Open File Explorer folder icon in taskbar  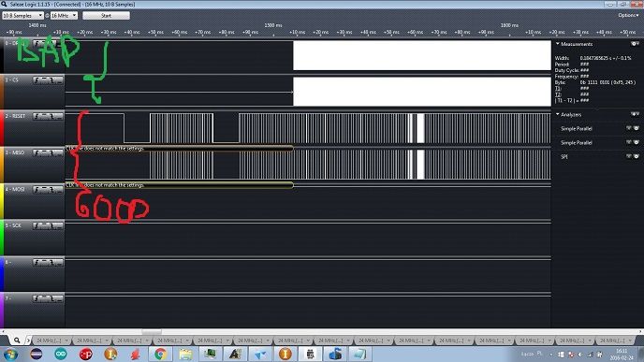[x=185, y=354]
